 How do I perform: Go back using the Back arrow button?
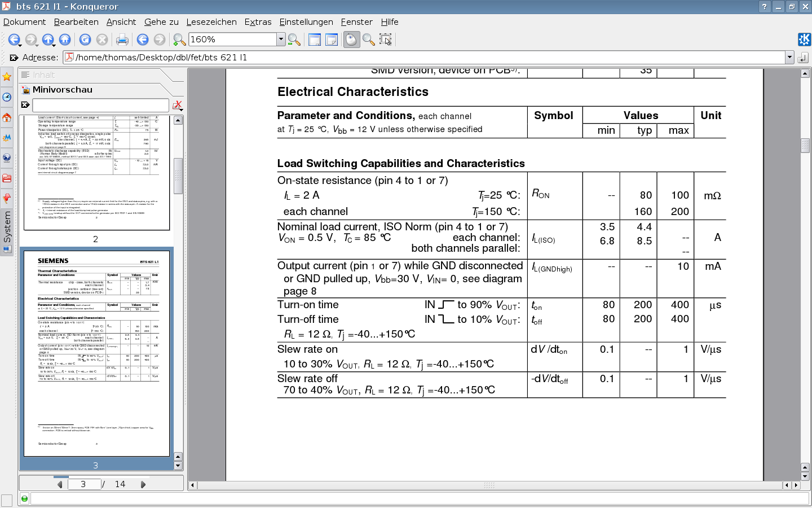point(14,39)
